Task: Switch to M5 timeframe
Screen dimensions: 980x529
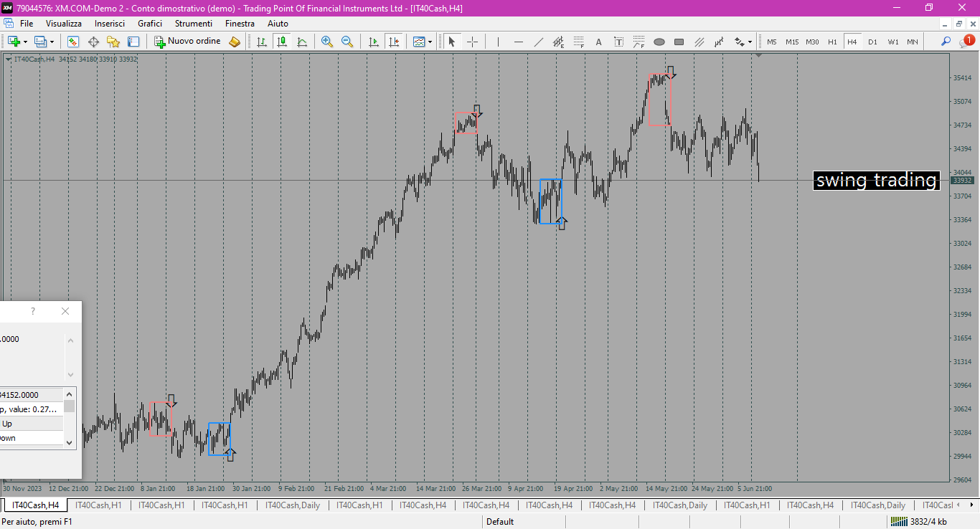Action: 771,42
